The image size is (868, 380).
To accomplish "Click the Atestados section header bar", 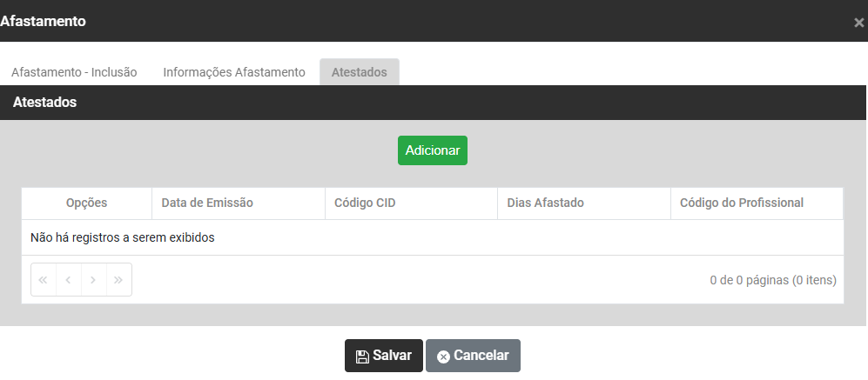I will [434, 103].
